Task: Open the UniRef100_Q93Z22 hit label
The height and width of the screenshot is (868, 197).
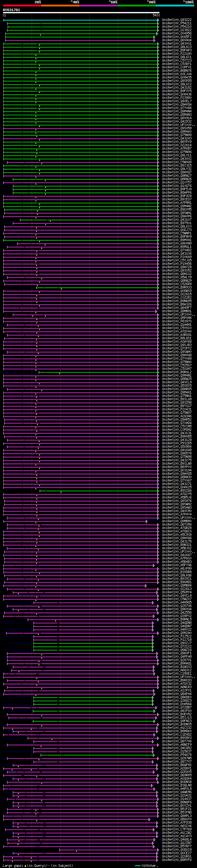Action: pos(177,20)
